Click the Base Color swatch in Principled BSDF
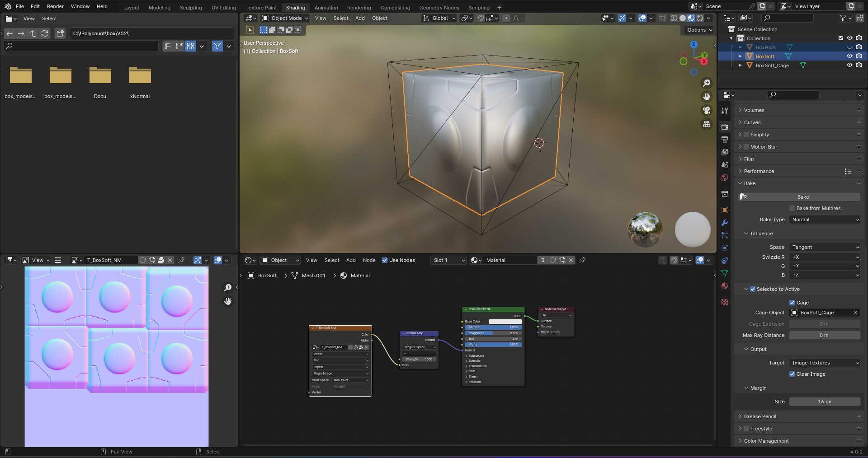This screenshot has height=458, width=868. pos(505,322)
